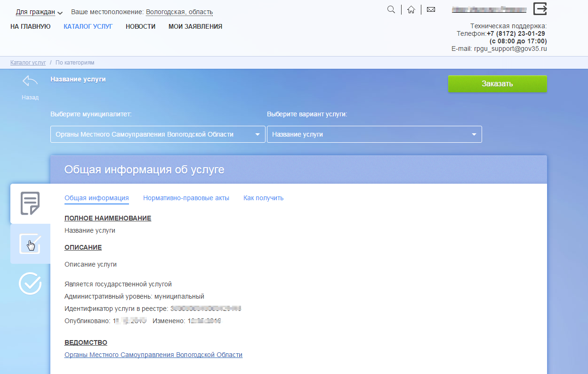
Task: Switch to 'Нормативно-правовые акты' tab
Action: (186, 198)
